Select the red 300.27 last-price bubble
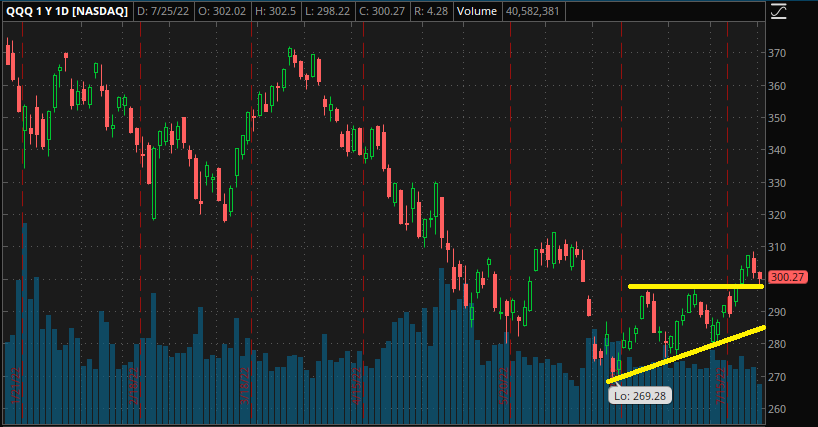This screenshot has height=427, width=818. pos(787,277)
